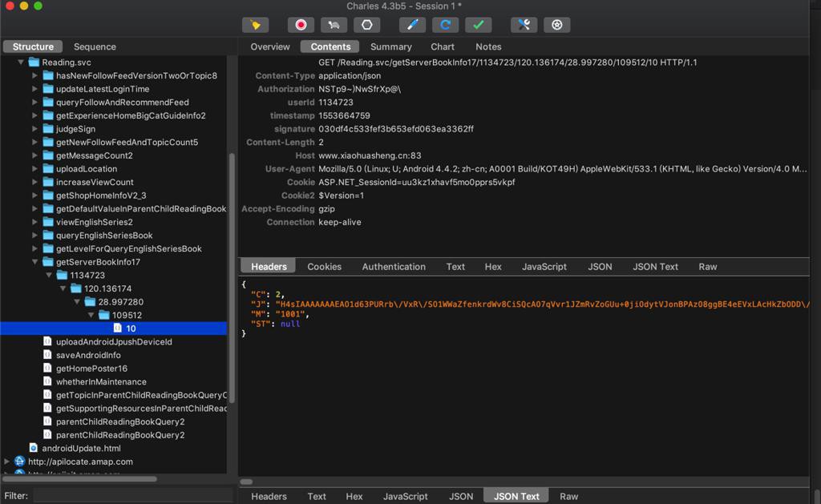Toggle the red Record button
This screenshot has width=821, height=504.
click(x=301, y=25)
